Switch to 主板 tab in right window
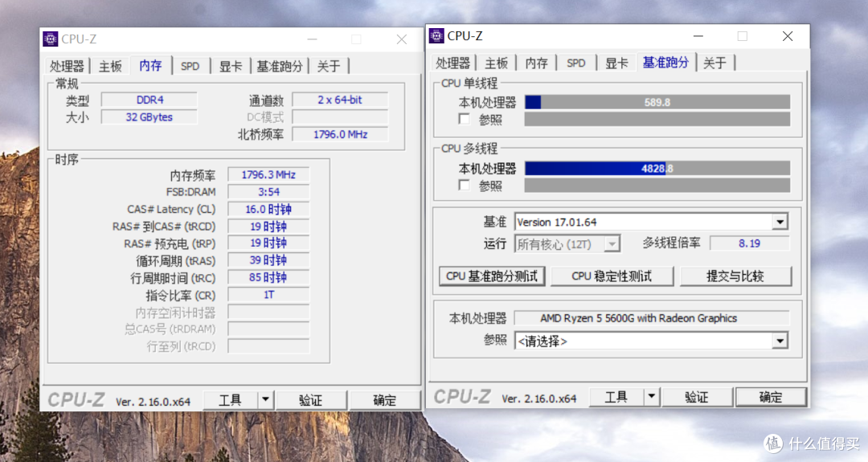The width and height of the screenshot is (868, 462). pyautogui.click(x=496, y=63)
